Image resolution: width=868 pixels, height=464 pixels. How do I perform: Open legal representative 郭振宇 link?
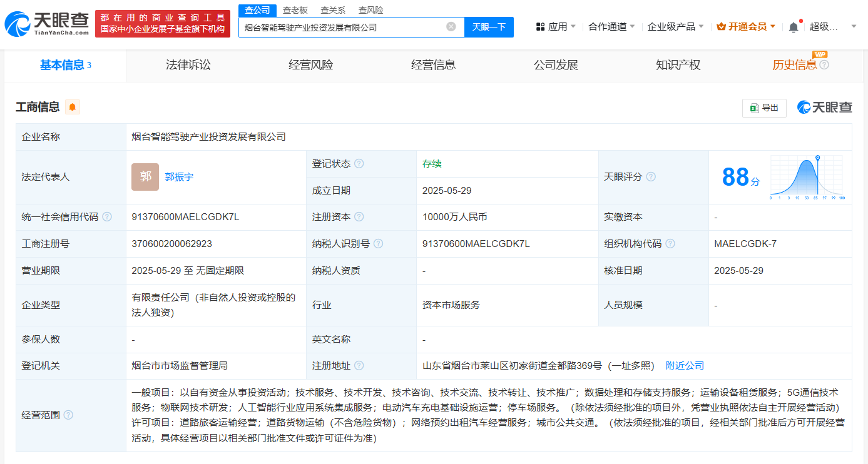coord(179,177)
